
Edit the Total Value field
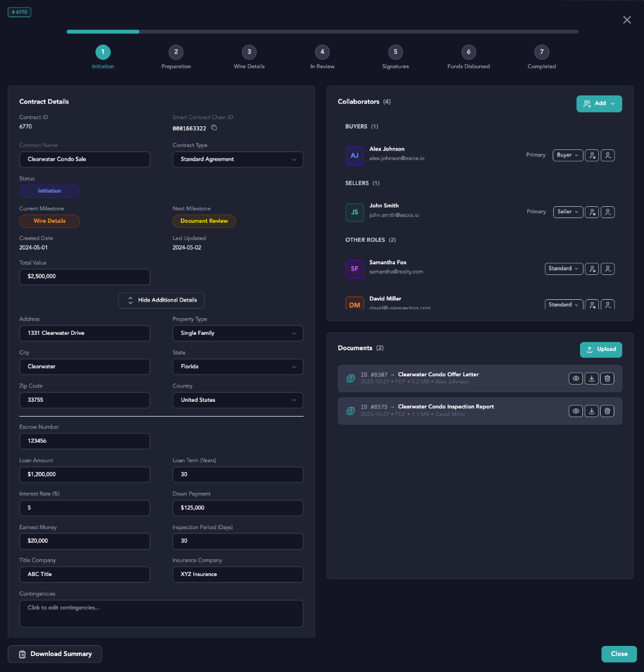click(x=84, y=277)
